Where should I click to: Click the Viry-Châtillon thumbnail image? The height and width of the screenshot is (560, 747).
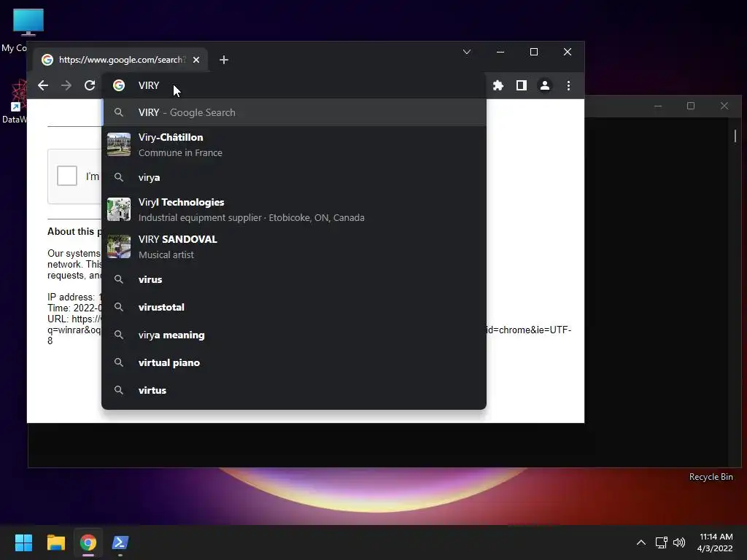(x=119, y=145)
